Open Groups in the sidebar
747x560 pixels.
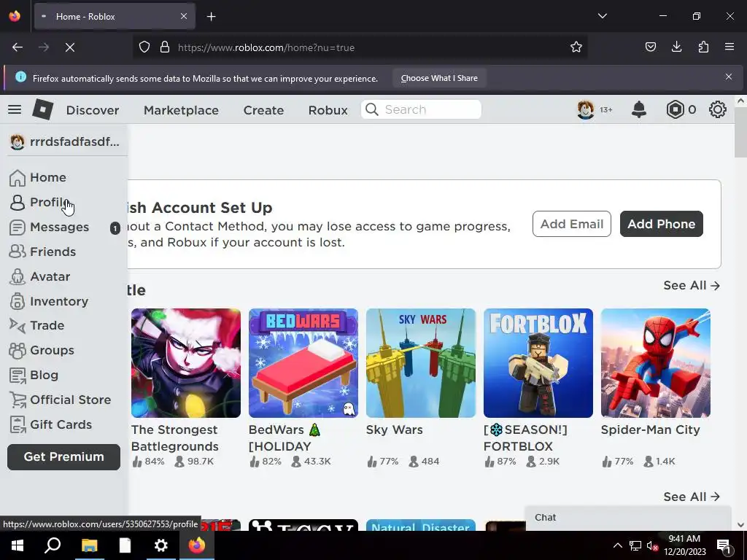tap(42, 350)
